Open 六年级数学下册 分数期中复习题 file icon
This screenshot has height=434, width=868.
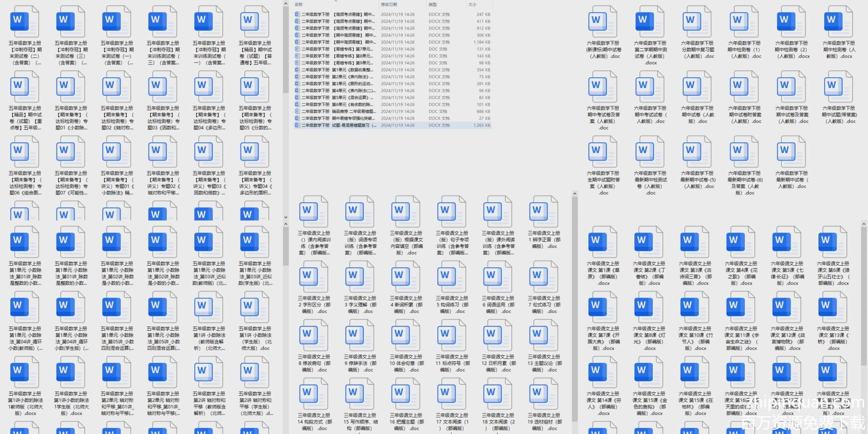pyautogui.click(x=697, y=21)
